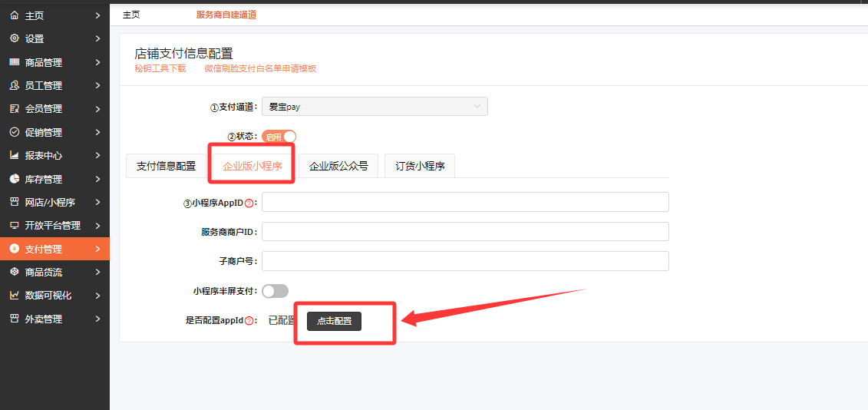Switch to the 订货小程序 tab
The height and width of the screenshot is (410, 868).
click(x=420, y=166)
